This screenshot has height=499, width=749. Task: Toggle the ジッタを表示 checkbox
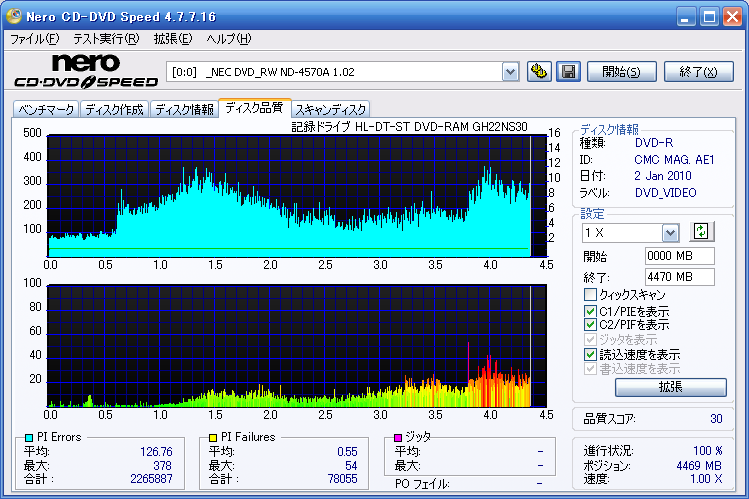pyautogui.click(x=590, y=340)
